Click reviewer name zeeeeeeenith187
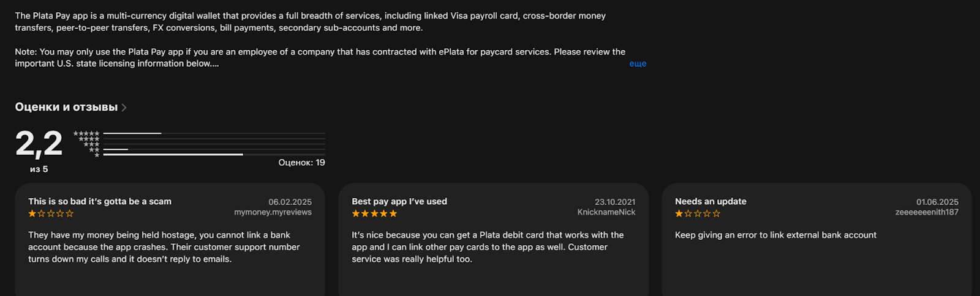 click(x=927, y=212)
